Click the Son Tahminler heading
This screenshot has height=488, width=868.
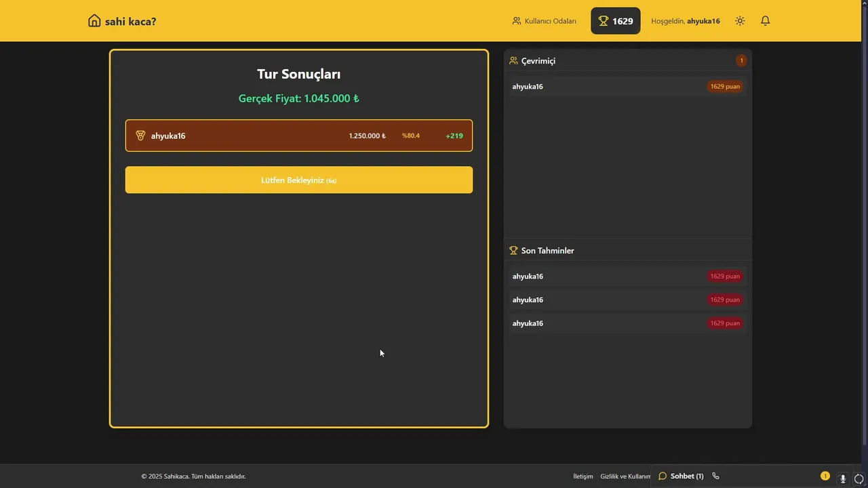[547, 251]
